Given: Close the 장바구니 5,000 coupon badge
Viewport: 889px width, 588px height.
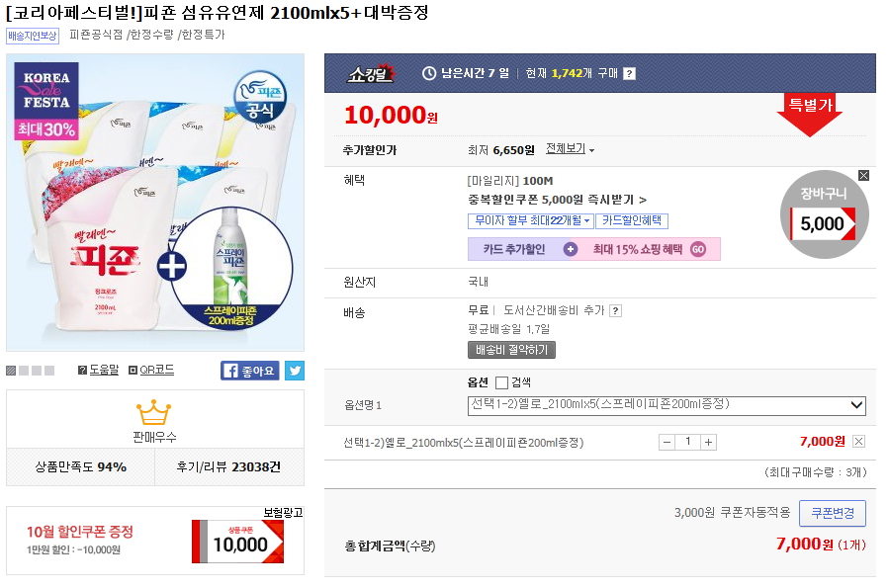Looking at the screenshot, I should pos(863,176).
